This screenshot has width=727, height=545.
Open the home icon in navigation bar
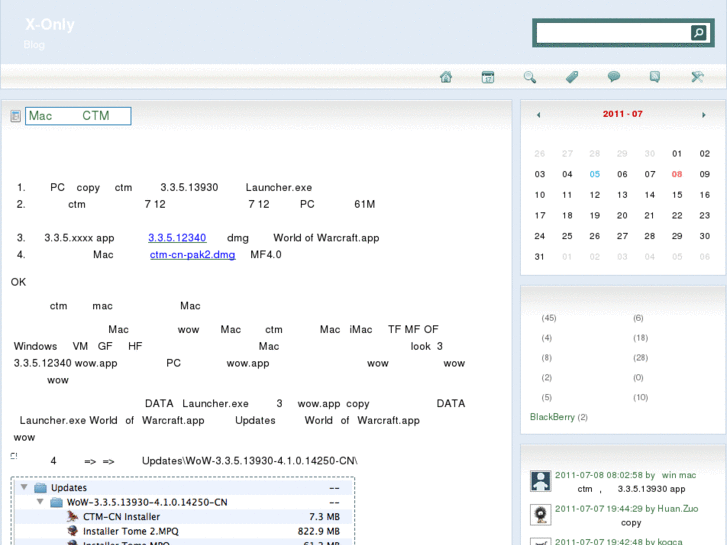[446, 77]
